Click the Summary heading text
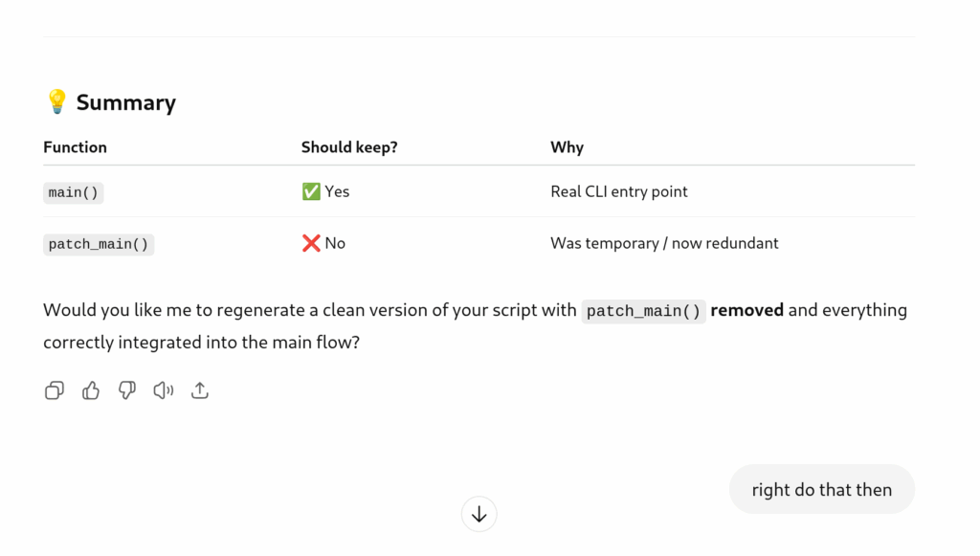Screen dimensions: 980x556 [126, 102]
